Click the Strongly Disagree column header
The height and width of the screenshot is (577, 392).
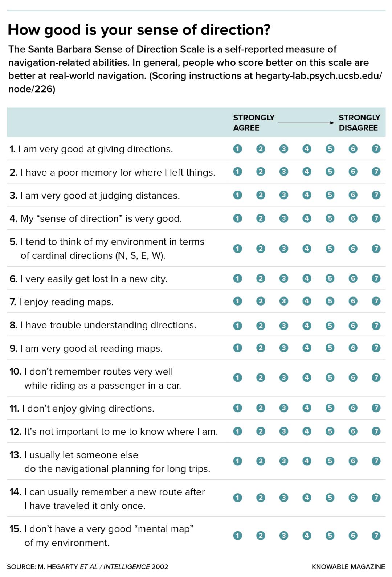click(359, 123)
